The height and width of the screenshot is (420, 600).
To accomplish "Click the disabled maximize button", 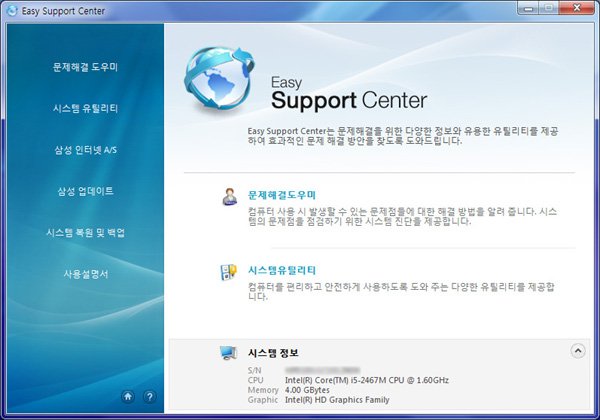I will pos(549,8).
